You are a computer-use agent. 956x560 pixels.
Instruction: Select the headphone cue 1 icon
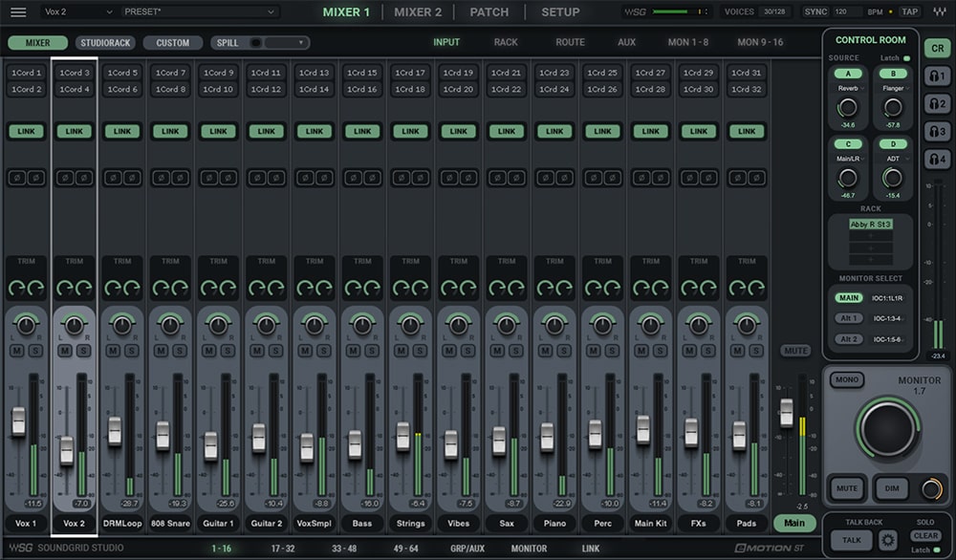click(x=937, y=75)
